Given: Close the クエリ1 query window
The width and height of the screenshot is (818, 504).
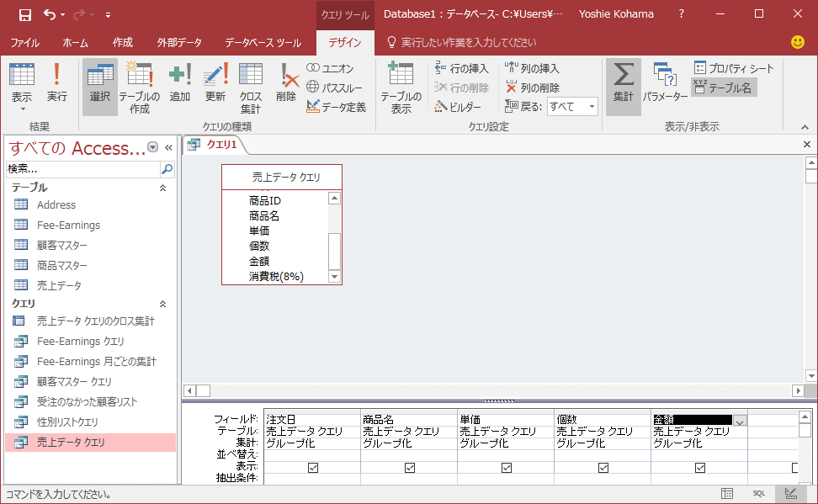Looking at the screenshot, I should click(x=806, y=145).
